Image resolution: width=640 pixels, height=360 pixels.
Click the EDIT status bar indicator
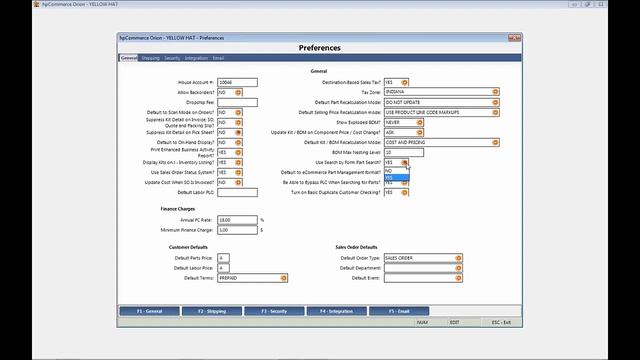[454, 322]
